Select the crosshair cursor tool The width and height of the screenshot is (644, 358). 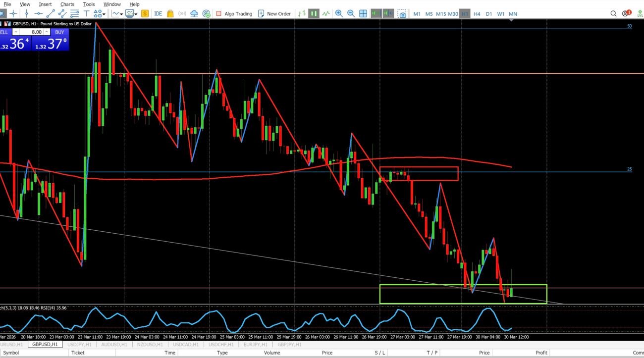point(13,14)
